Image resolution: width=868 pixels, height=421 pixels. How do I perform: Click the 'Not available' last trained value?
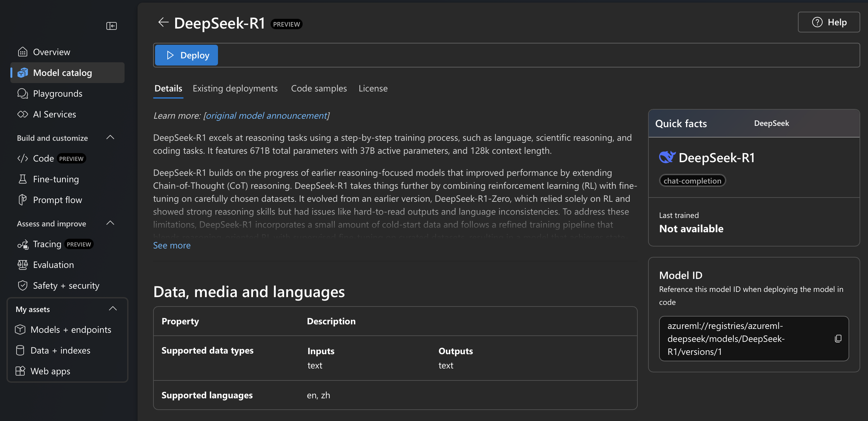[x=691, y=229]
